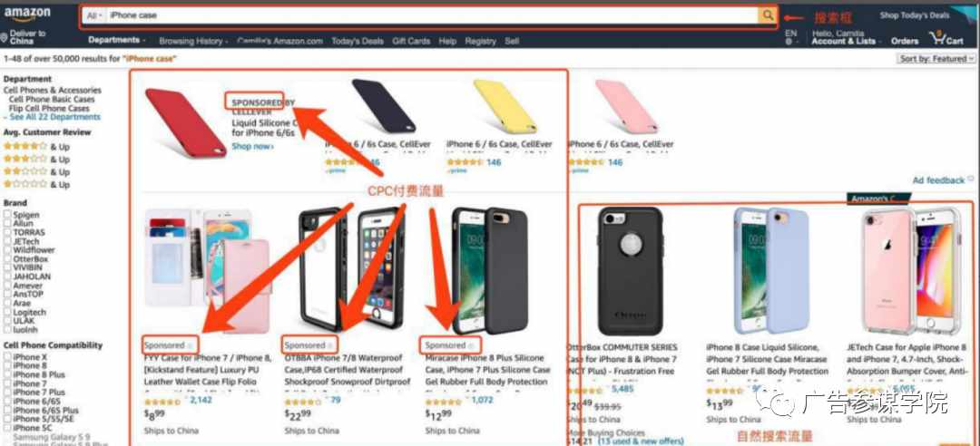The height and width of the screenshot is (446, 980).
Task: Click the Deliver to China location icon
Action: pos(5,38)
